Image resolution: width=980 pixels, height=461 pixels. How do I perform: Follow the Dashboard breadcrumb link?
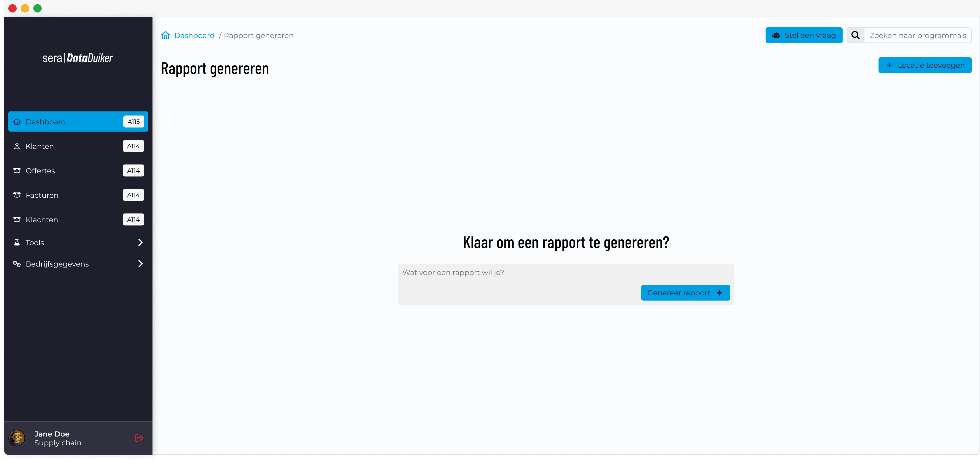tap(194, 35)
